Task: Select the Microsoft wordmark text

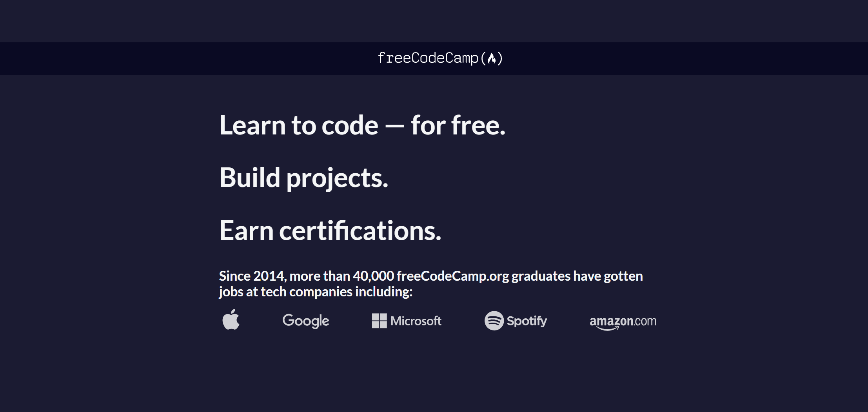Action: [415, 321]
